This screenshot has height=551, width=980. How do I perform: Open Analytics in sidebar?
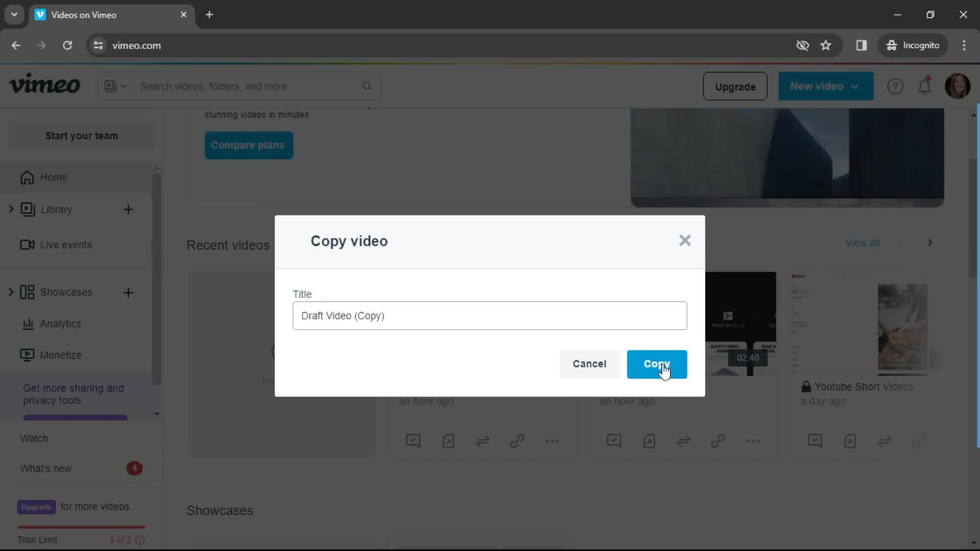coord(51,323)
